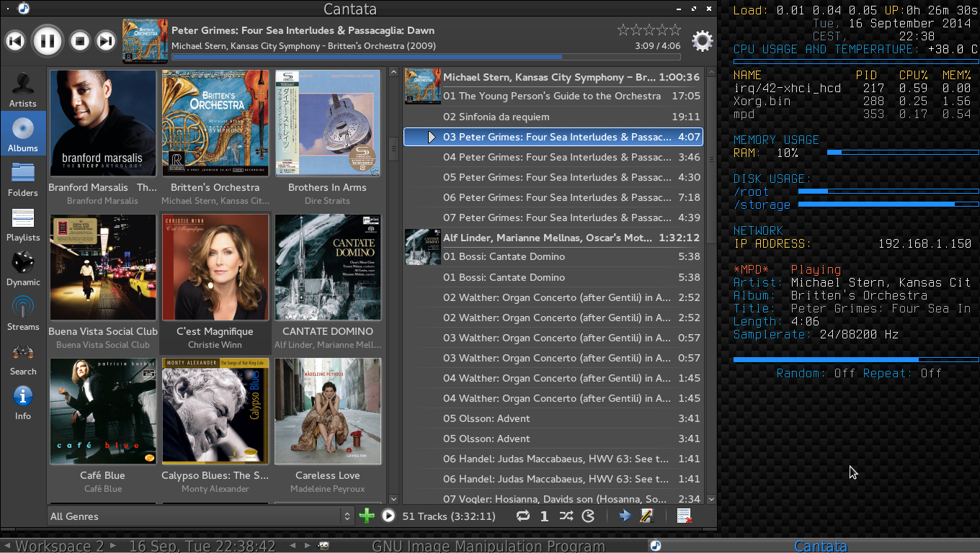Screen dimensions: 980x553
Task: Pause the currently playing track
Action: tap(48, 40)
